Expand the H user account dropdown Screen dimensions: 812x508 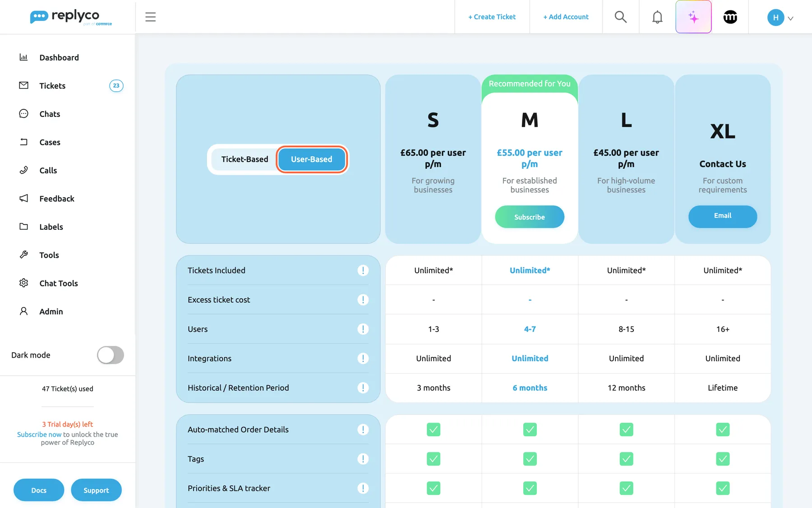(780, 18)
